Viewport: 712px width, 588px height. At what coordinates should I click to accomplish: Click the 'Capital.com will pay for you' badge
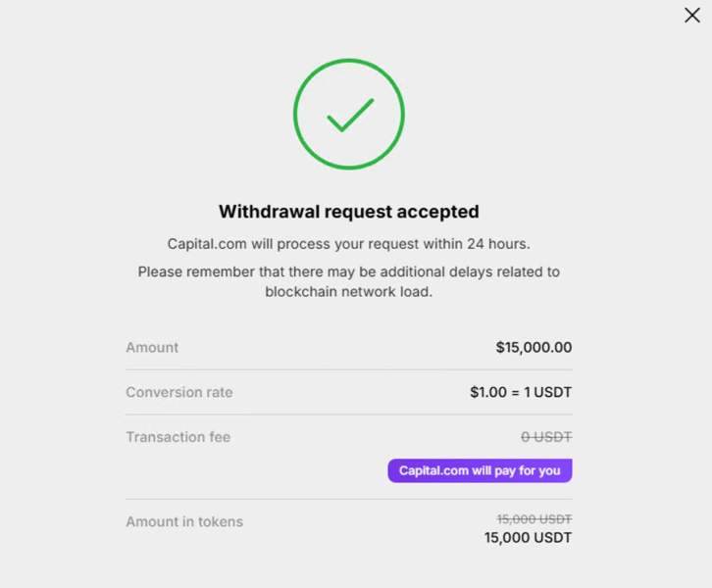tap(480, 470)
